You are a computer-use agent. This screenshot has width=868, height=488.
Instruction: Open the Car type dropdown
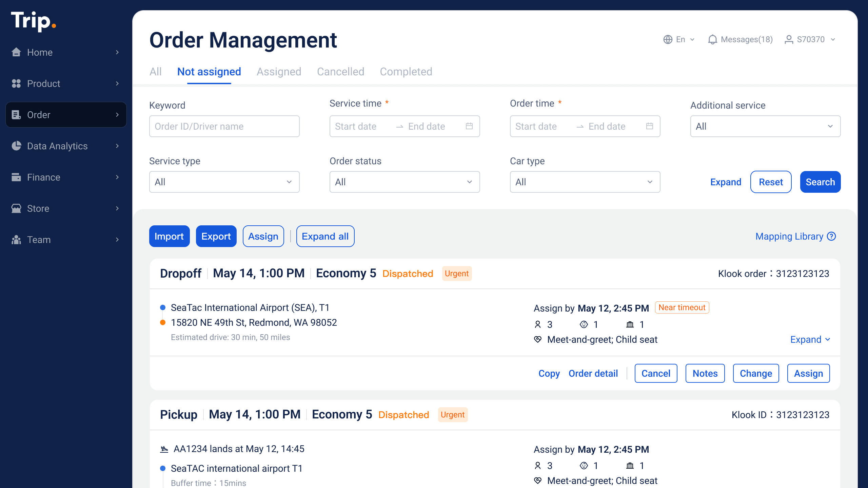pyautogui.click(x=585, y=182)
